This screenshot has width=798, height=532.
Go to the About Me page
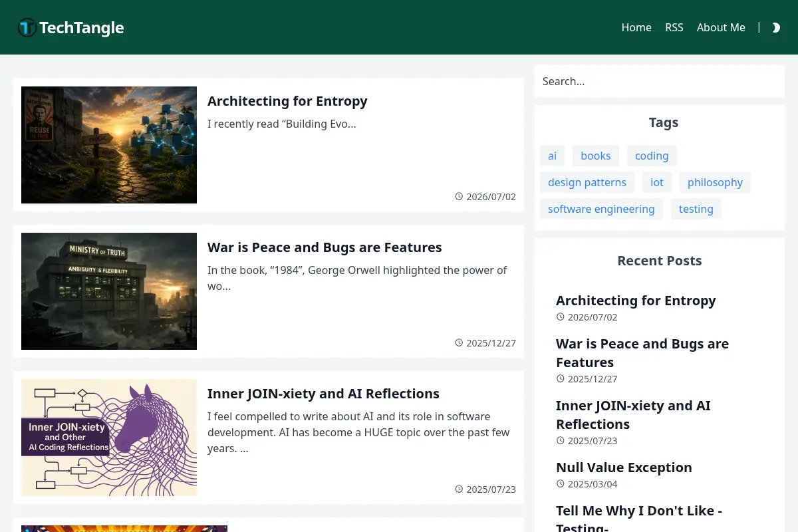coord(721,27)
